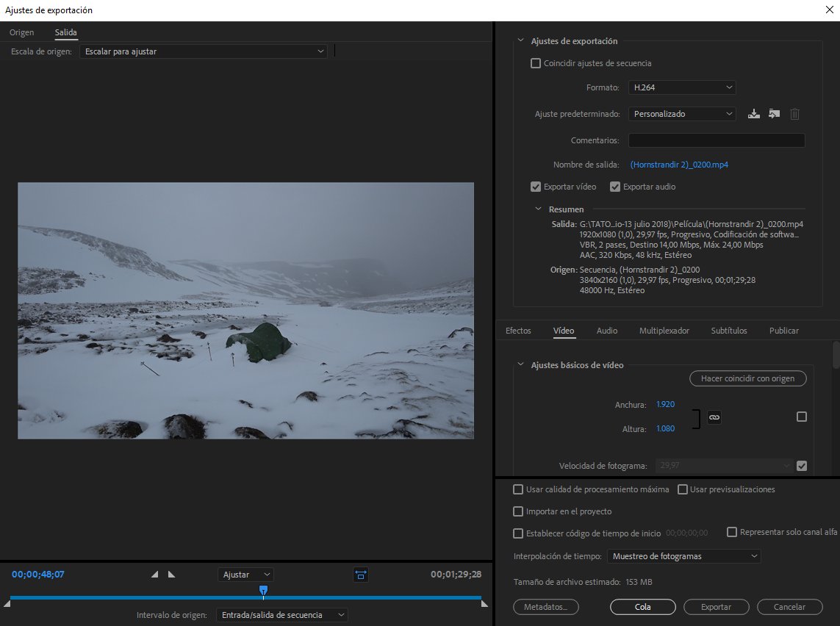Viewport: 840px width, 626px height.
Task: Open the Publicar tab
Action: tap(783, 331)
